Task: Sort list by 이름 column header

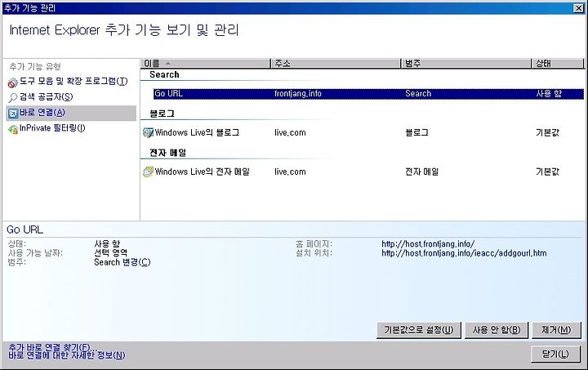Action: click(206, 64)
